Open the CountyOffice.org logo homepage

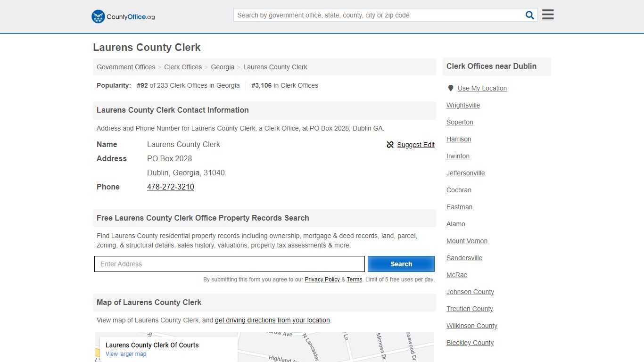pyautogui.click(x=123, y=16)
